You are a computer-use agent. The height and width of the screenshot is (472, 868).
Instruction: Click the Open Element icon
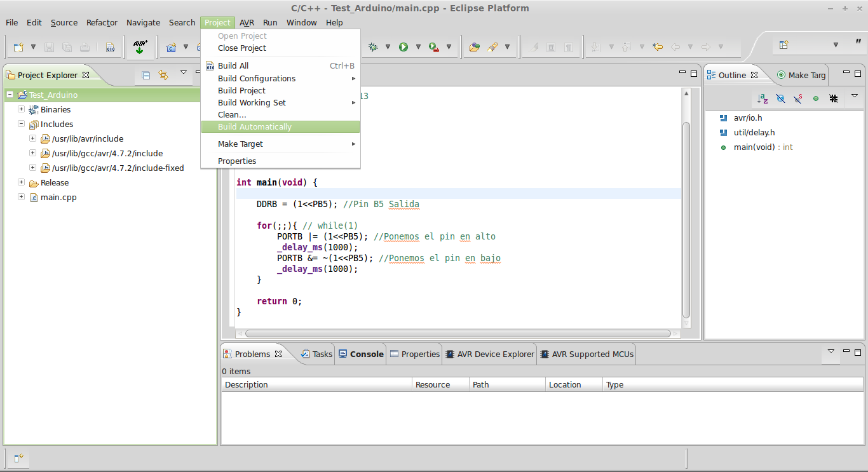tap(474, 47)
